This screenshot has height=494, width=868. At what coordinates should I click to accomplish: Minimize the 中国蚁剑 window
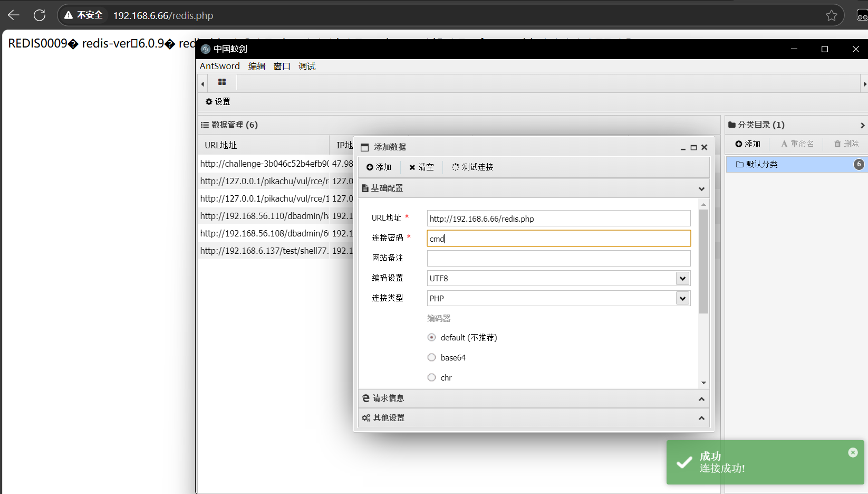coord(794,49)
